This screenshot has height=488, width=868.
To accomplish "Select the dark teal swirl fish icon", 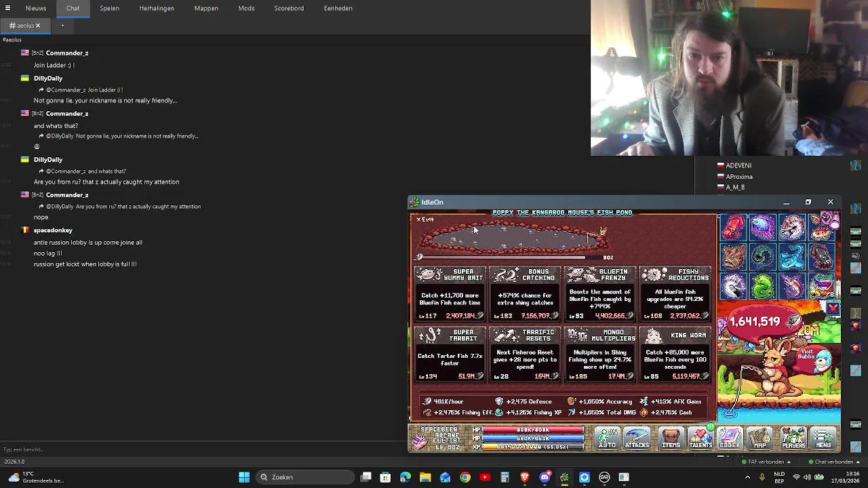I will point(762,258).
